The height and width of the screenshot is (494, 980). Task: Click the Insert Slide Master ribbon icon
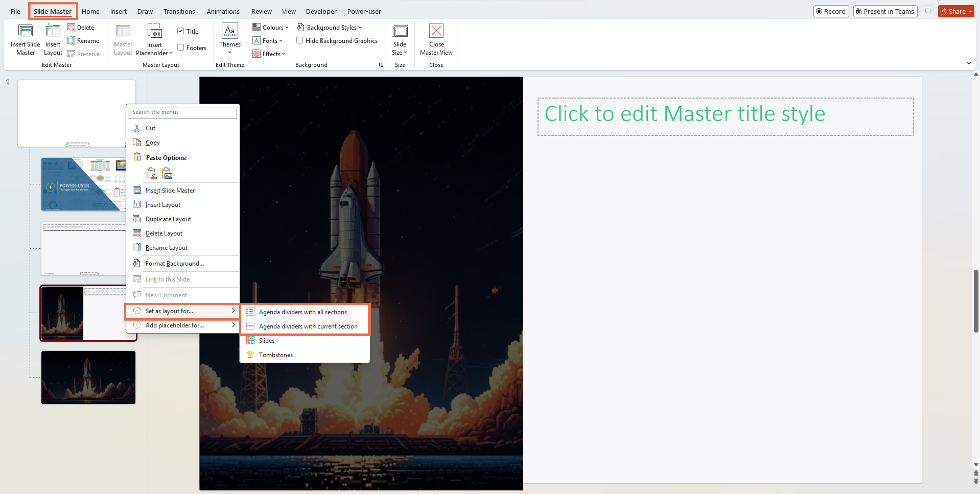tap(25, 31)
